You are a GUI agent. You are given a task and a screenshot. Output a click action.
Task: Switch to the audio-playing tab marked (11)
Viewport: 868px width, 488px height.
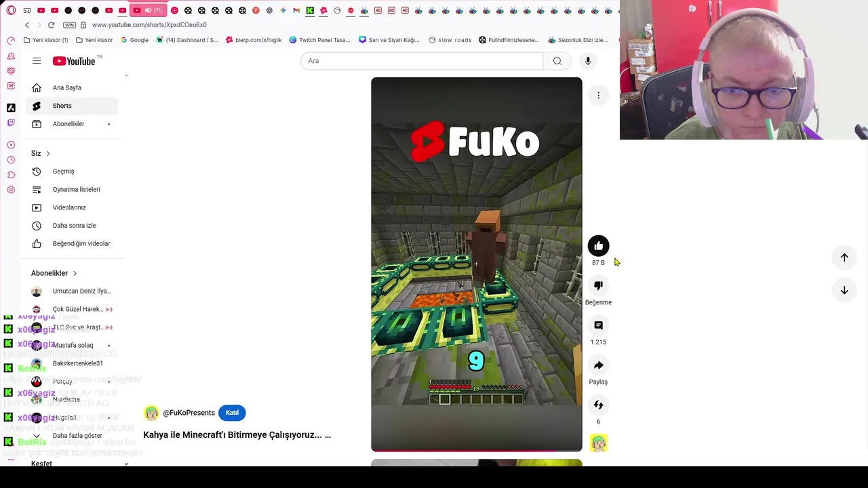coord(149,10)
